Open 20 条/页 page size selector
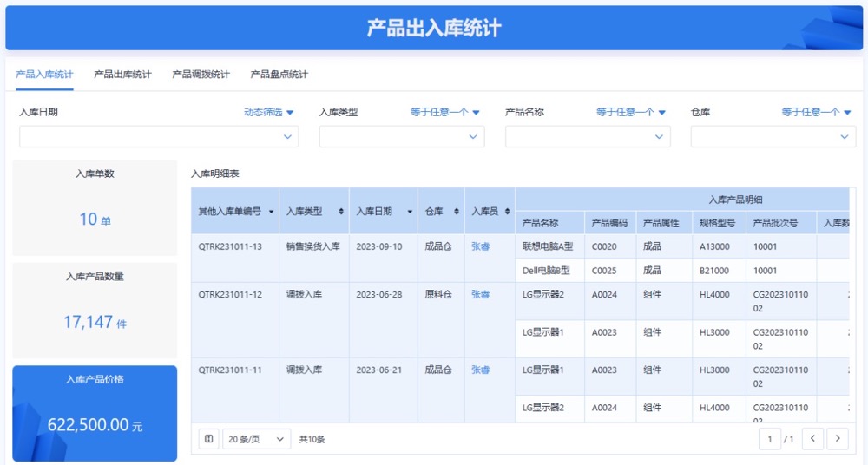The image size is (868, 465). pos(256,439)
